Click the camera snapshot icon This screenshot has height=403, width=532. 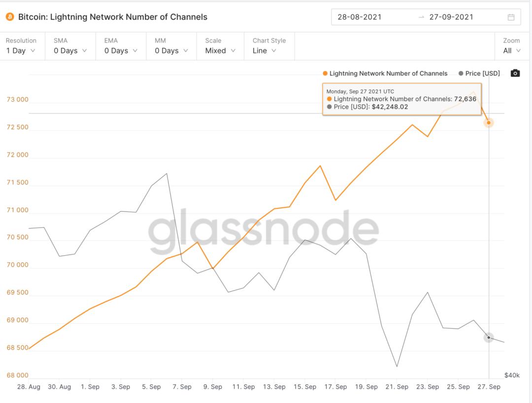tap(515, 73)
